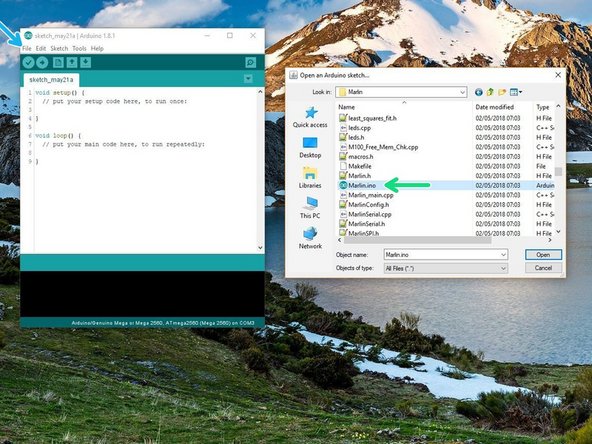This screenshot has width=592, height=444.
Task: Open the Serial Monitor magnifier icon
Action: coord(250,62)
